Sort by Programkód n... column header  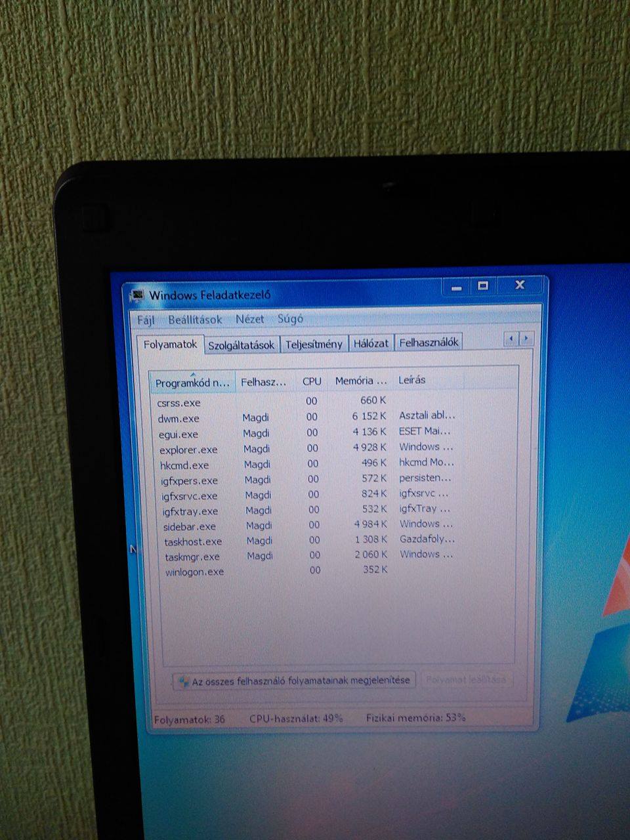pos(192,382)
